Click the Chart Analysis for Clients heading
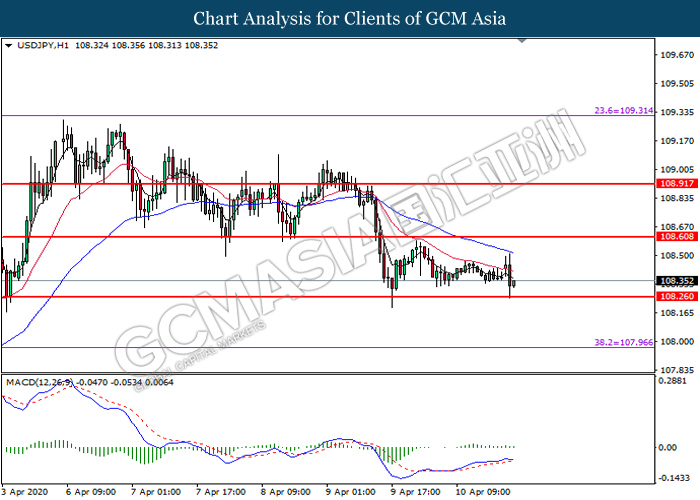Screen dimensions: 700x500 pyautogui.click(x=350, y=19)
